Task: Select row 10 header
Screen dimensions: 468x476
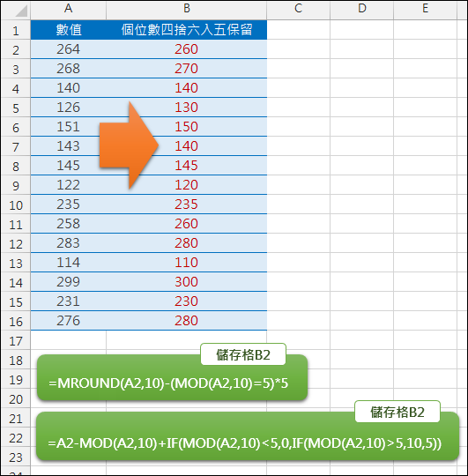Action: click(16, 205)
